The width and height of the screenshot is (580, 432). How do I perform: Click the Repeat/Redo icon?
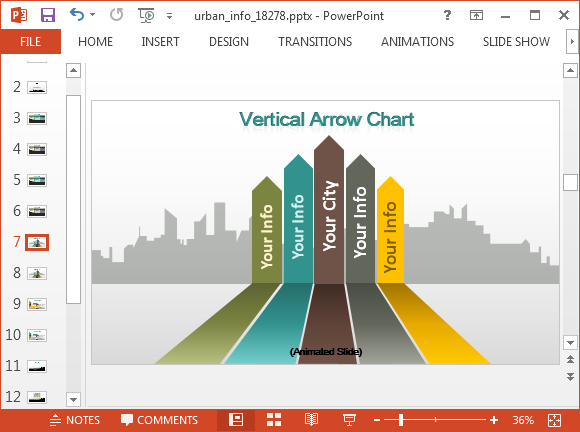point(117,15)
